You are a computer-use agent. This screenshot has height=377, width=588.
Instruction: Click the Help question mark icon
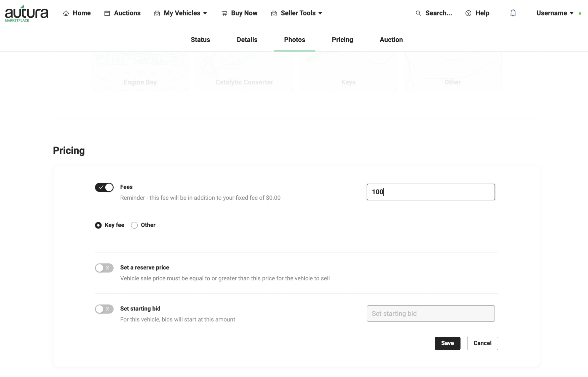pos(468,13)
